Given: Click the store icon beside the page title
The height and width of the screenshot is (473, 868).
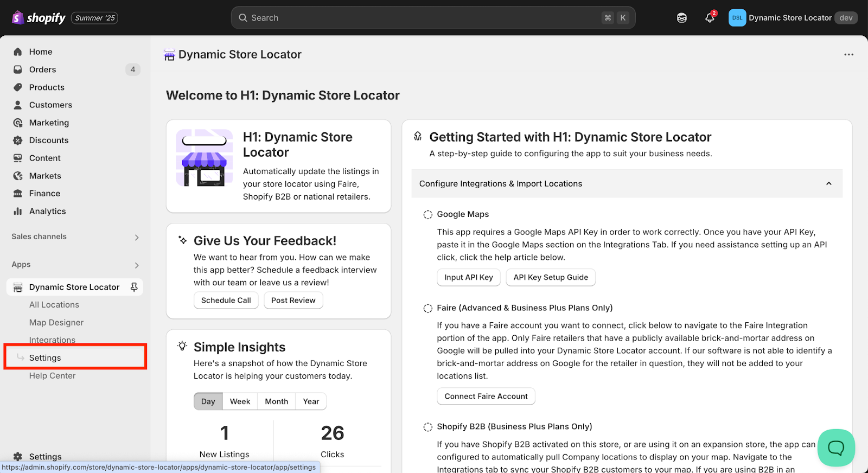Looking at the screenshot, I should [x=170, y=55].
